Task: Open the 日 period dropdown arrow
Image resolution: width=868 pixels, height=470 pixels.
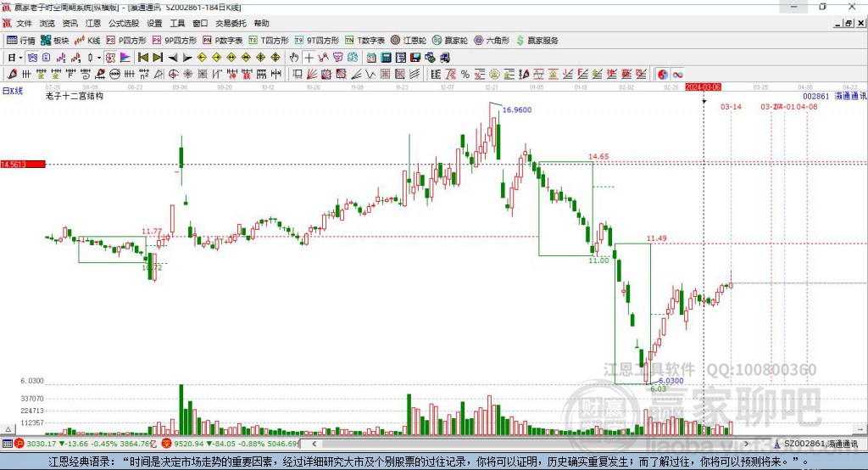Action: 20,58
